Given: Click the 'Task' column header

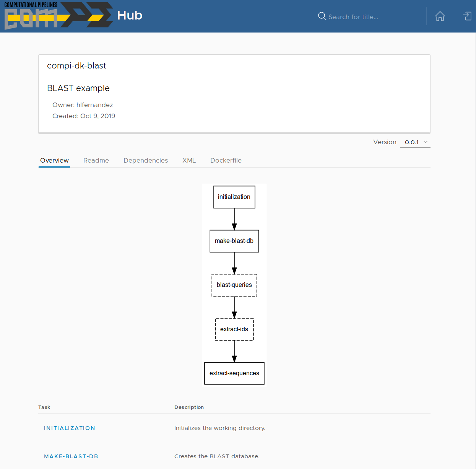Looking at the screenshot, I should 44,407.
